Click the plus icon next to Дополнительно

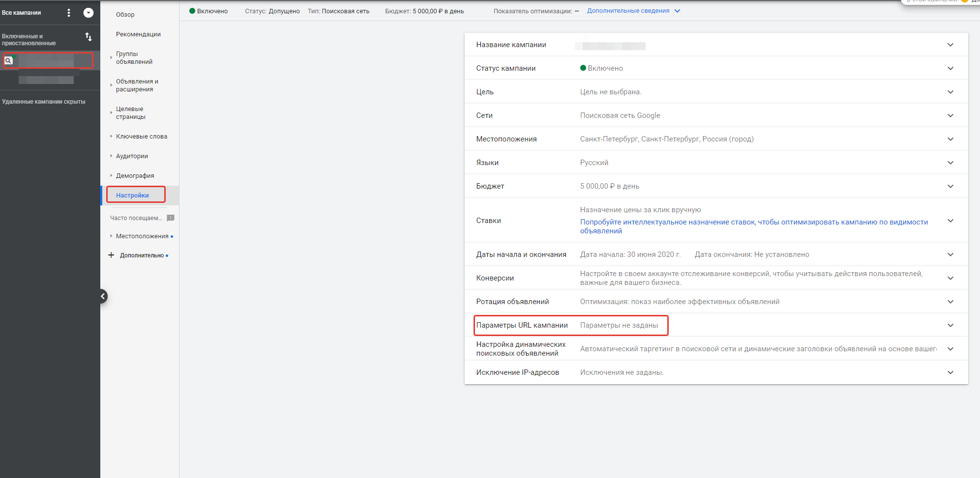coord(111,255)
